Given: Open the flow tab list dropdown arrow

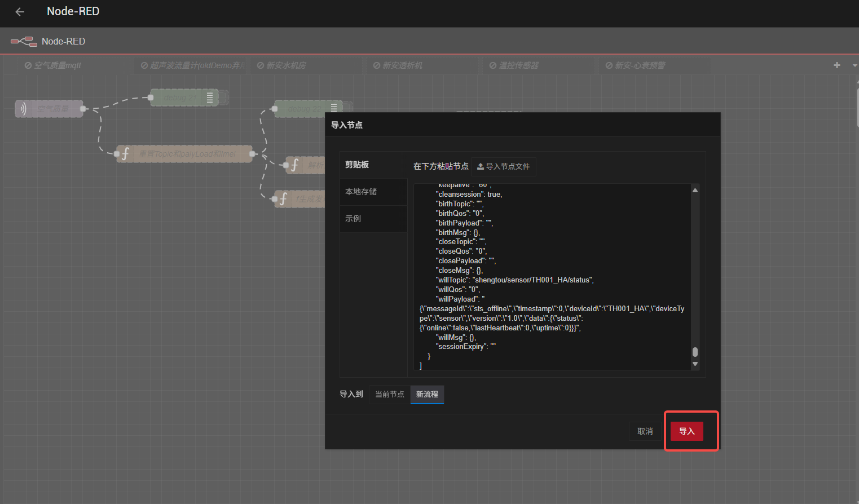Looking at the screenshot, I should coord(854,65).
